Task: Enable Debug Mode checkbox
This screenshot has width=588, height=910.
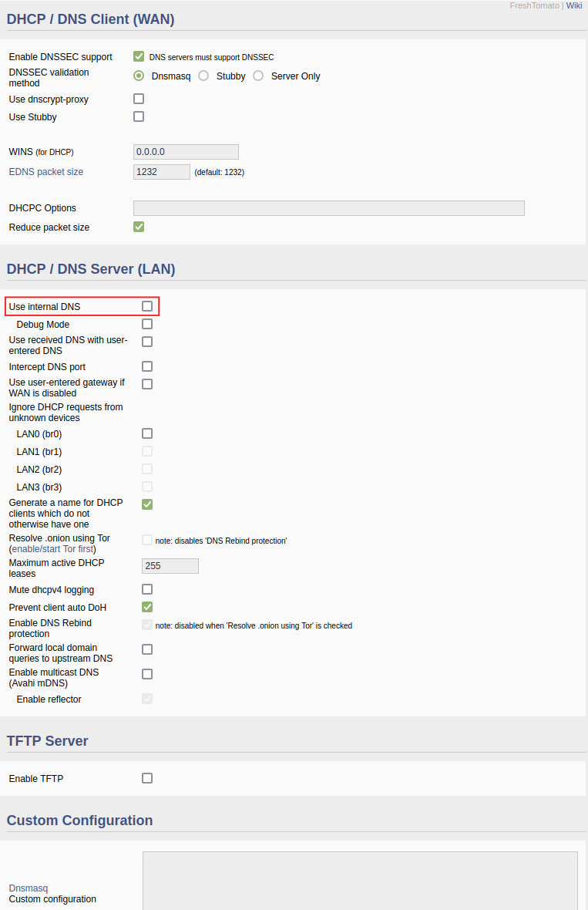Action: point(147,324)
